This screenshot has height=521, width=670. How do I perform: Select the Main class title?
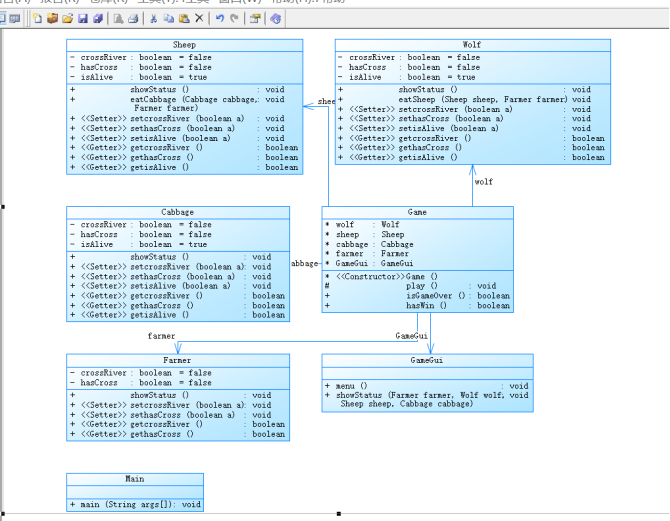click(135, 479)
